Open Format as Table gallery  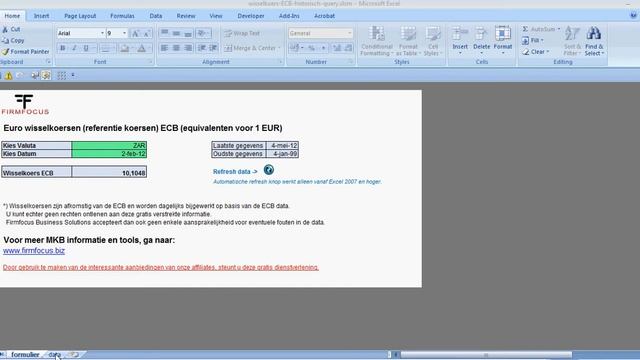(x=408, y=41)
